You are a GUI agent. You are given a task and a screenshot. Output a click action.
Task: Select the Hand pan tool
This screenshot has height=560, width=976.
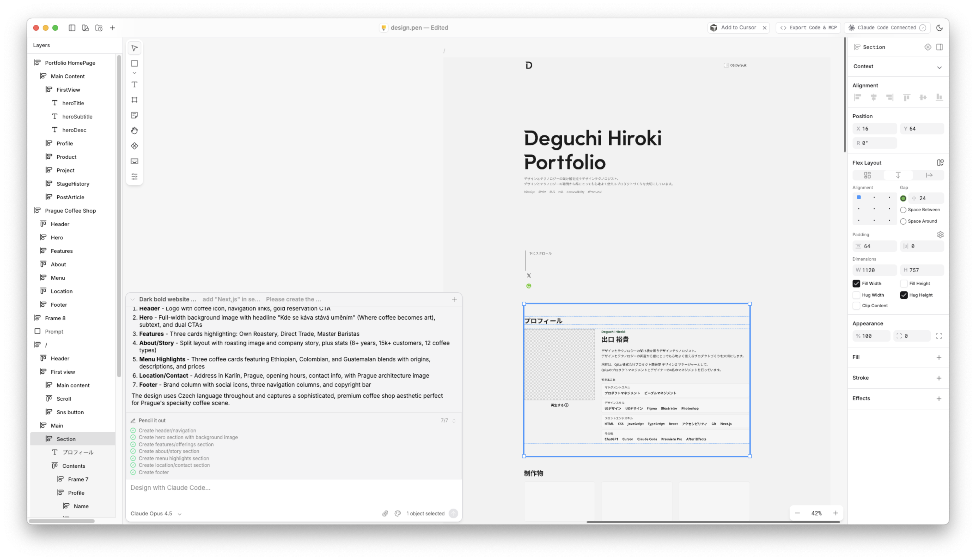pyautogui.click(x=134, y=131)
